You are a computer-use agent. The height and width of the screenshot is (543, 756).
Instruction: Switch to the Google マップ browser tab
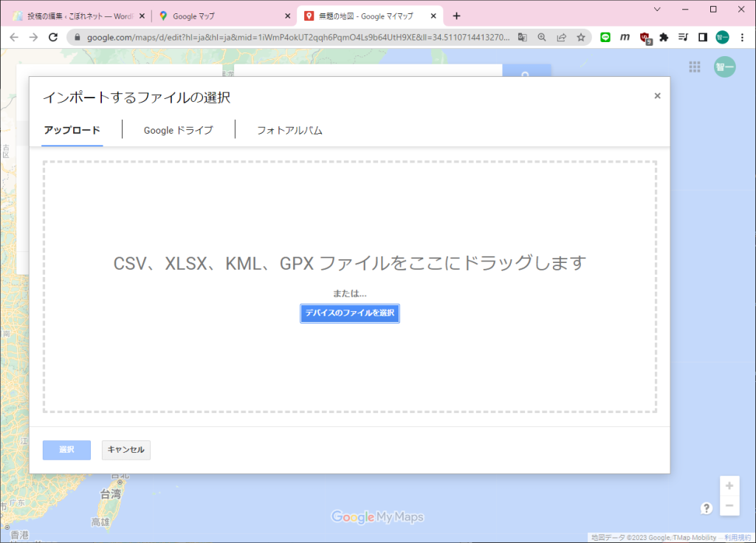point(214,15)
